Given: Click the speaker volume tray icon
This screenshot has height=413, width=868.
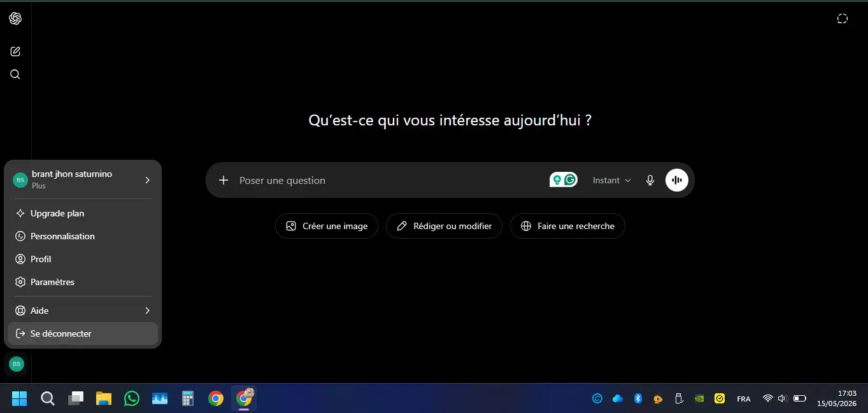Looking at the screenshot, I should click(783, 399).
